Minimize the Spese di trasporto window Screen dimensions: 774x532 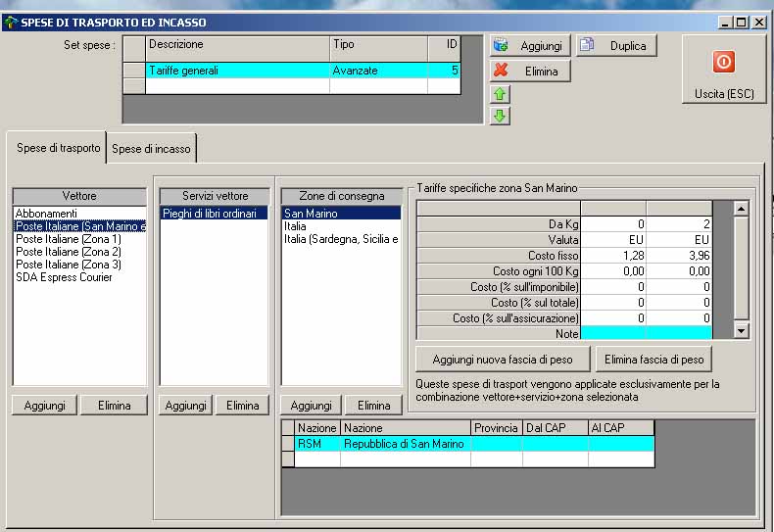point(725,23)
